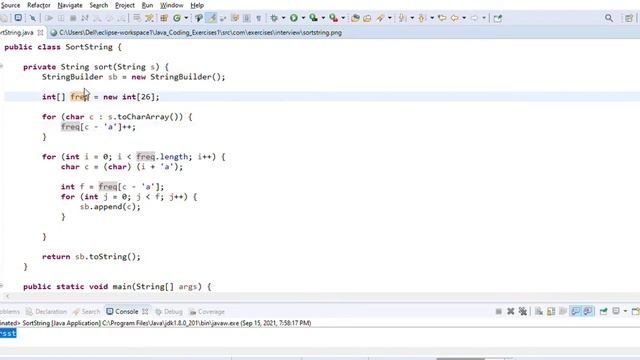Toggle Show Console on Standard Error
The image size is (640, 360).
588,311
